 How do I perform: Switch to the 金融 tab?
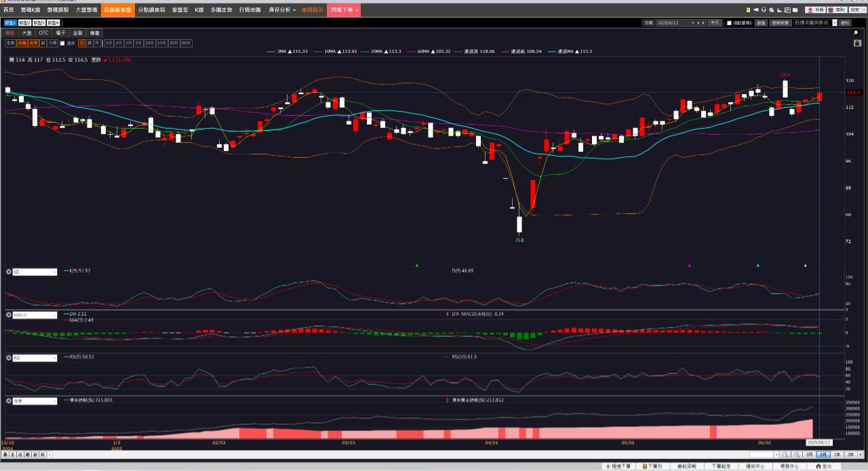77,33
